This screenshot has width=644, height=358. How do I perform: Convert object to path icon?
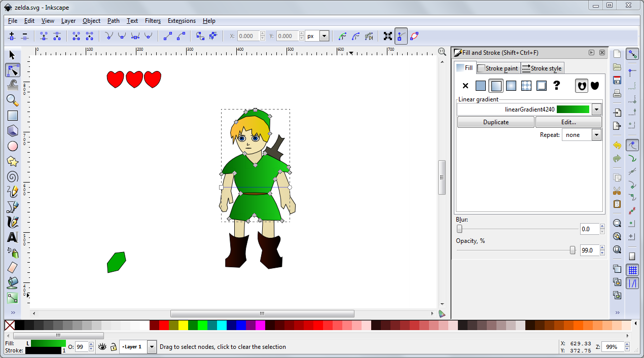(x=200, y=36)
